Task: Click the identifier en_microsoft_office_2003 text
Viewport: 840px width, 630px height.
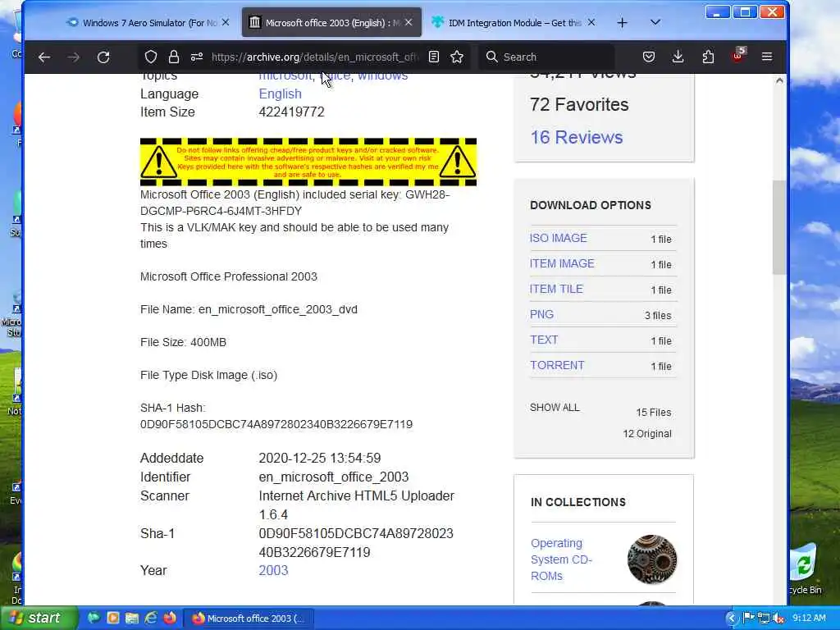Action: 334,477
